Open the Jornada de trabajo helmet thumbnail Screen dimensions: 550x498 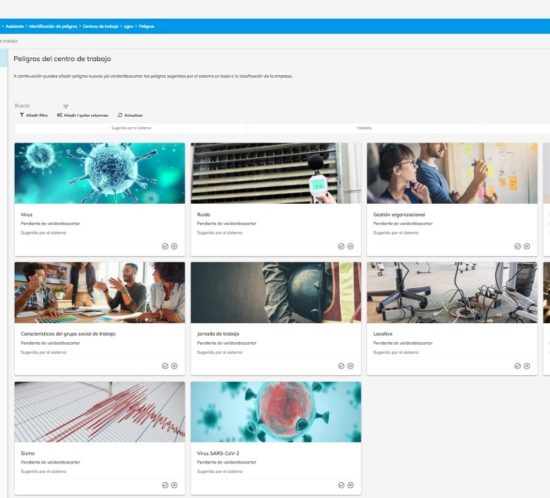coord(276,292)
